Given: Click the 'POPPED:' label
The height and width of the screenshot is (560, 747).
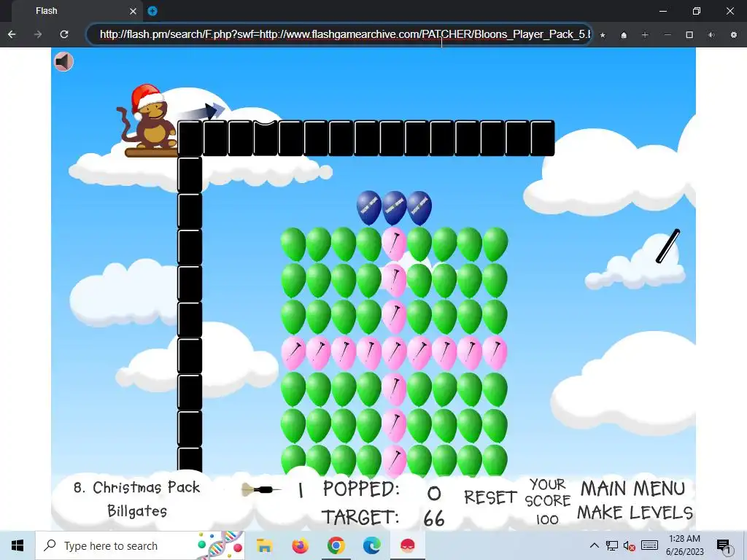Looking at the screenshot, I should [x=361, y=489].
